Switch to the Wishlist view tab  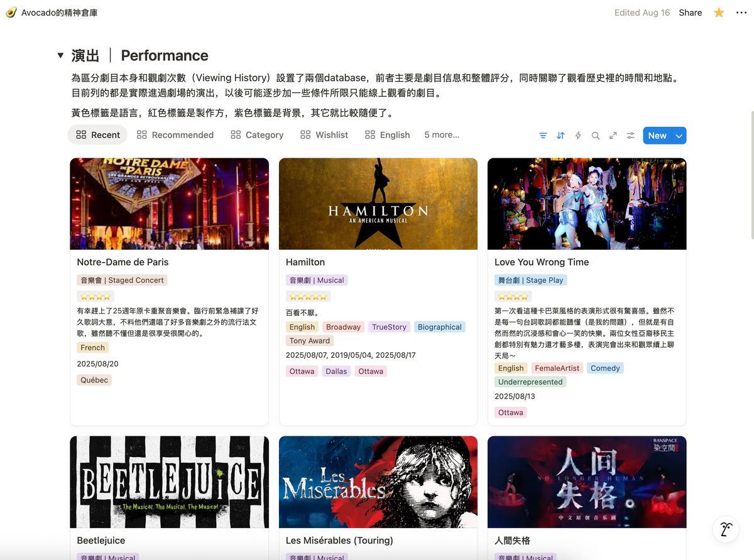click(x=324, y=135)
